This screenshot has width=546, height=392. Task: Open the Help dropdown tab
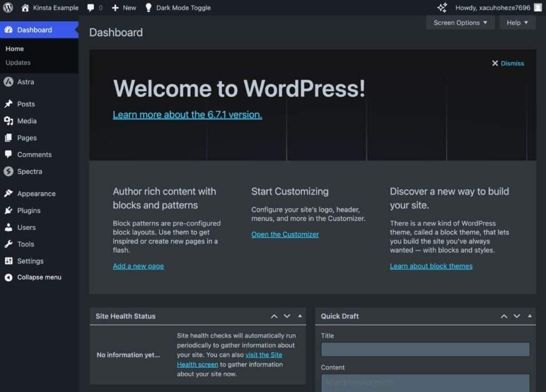pos(517,22)
